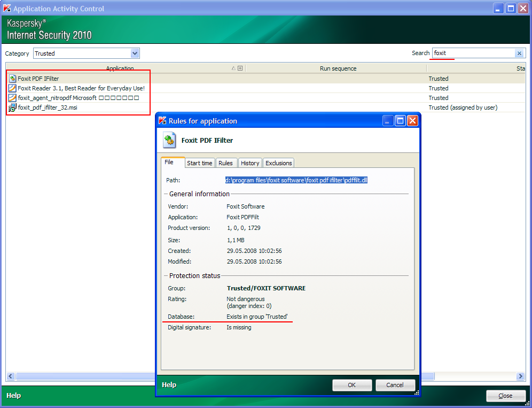This screenshot has width=532, height=408.
Task: Click the horizontal scrollbar left arrow
Action: (11, 376)
